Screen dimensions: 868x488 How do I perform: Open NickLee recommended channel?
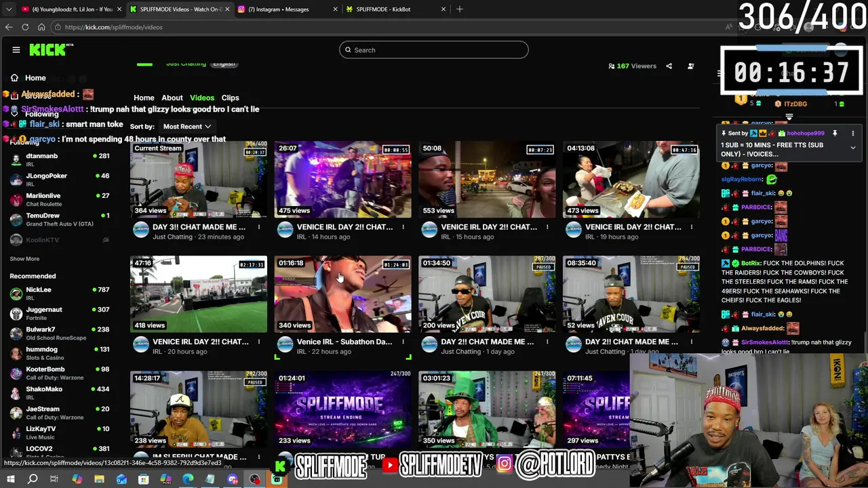tap(60, 293)
